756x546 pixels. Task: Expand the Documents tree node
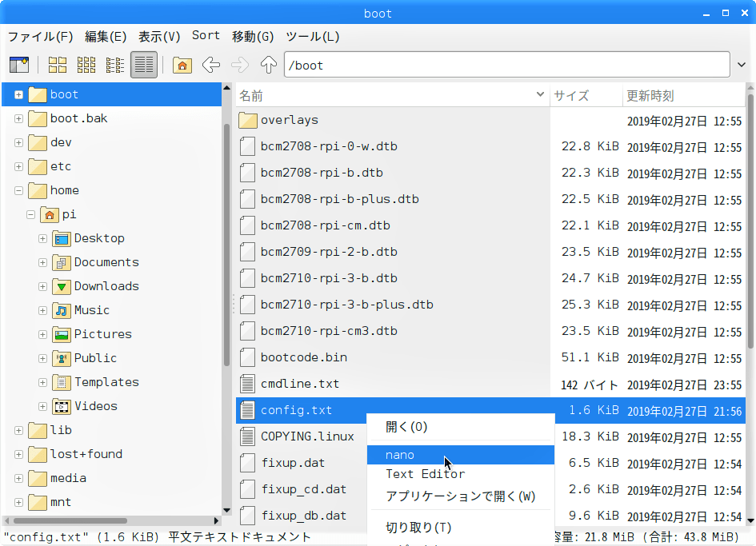[x=43, y=263]
